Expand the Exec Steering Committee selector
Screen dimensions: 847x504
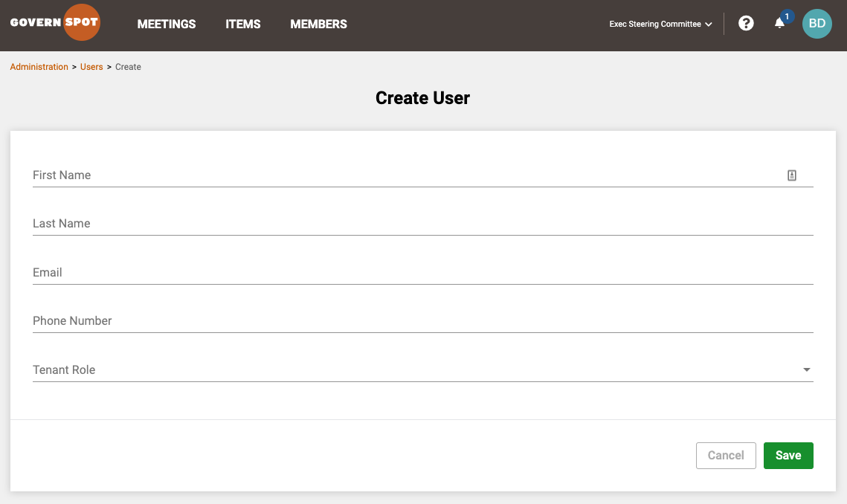pos(660,25)
